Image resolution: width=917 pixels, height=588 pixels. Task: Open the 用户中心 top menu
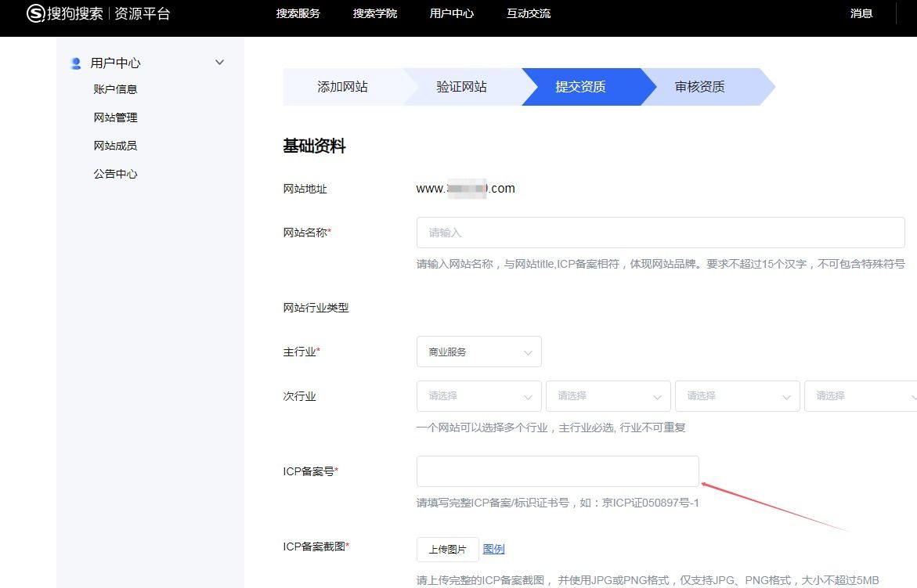click(452, 13)
